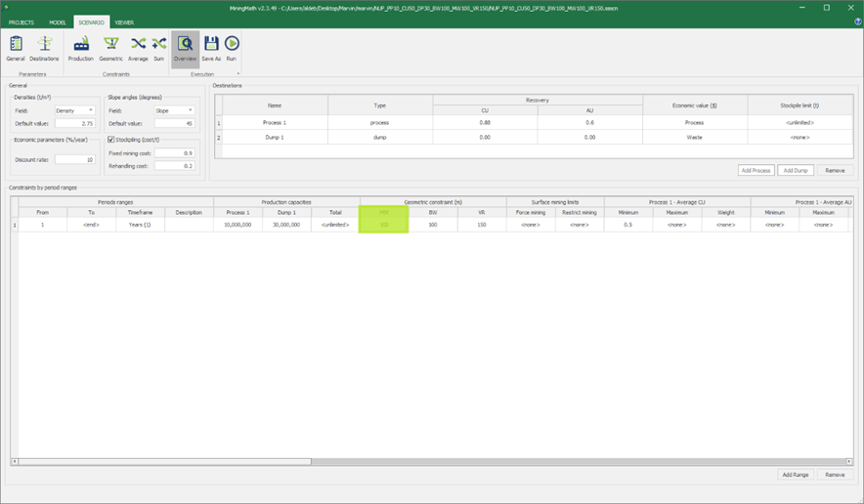Viewport: 864px width, 504px height.
Task: Expand the Execution group launcher arrow
Action: click(x=238, y=73)
